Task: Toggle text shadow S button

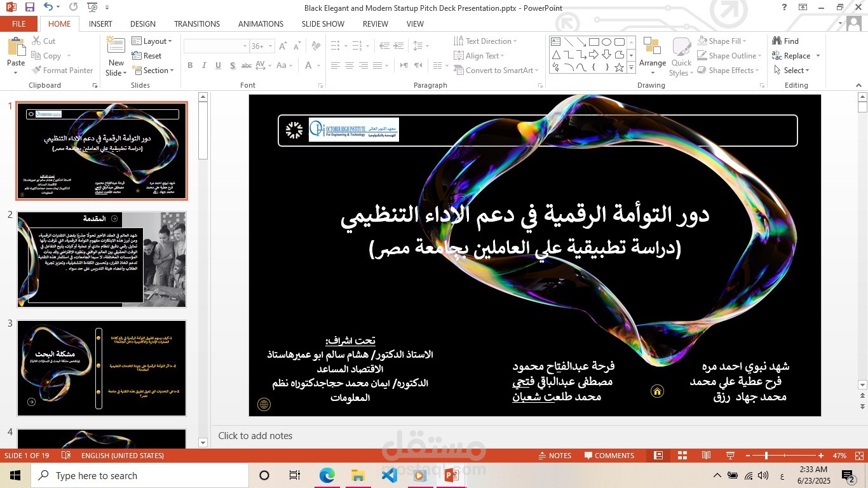Action: point(233,65)
